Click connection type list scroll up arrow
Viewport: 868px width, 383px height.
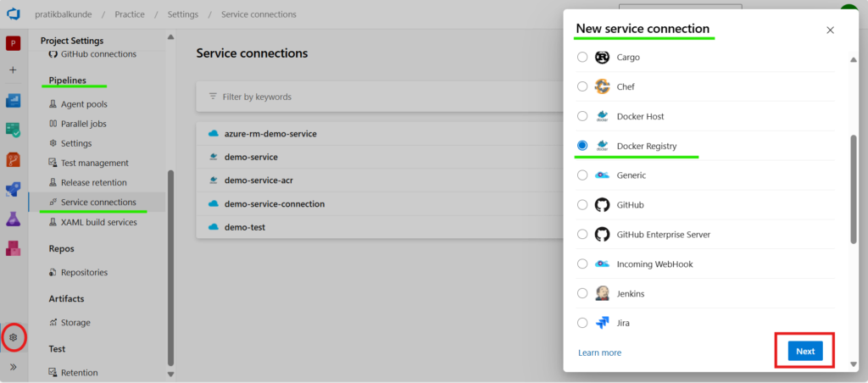(x=853, y=60)
